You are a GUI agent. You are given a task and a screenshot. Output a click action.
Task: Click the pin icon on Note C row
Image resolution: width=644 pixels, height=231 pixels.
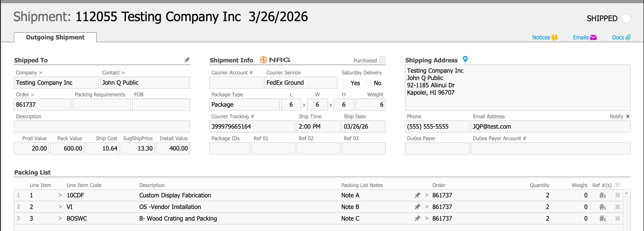(418, 219)
